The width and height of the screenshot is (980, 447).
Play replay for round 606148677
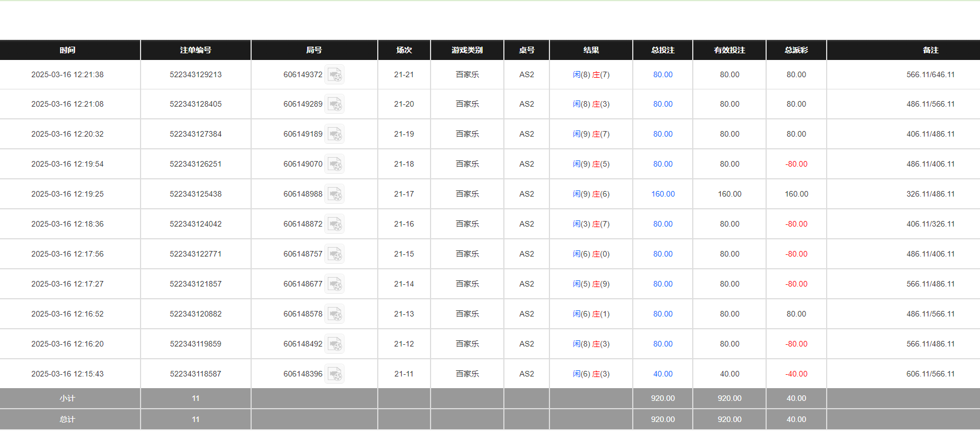(x=334, y=284)
